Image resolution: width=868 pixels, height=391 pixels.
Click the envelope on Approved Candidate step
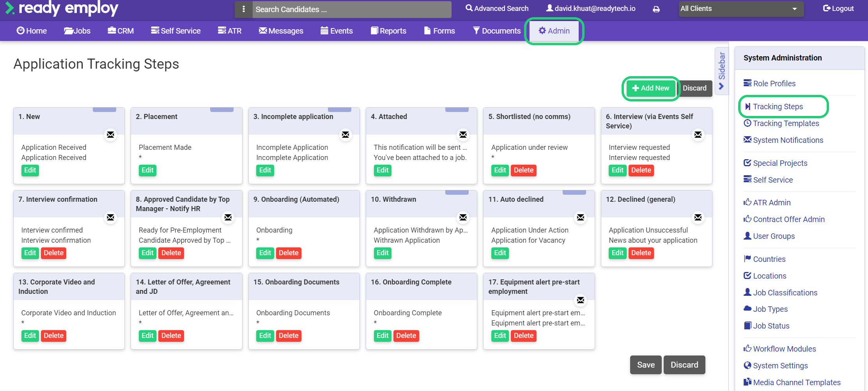coord(228,217)
